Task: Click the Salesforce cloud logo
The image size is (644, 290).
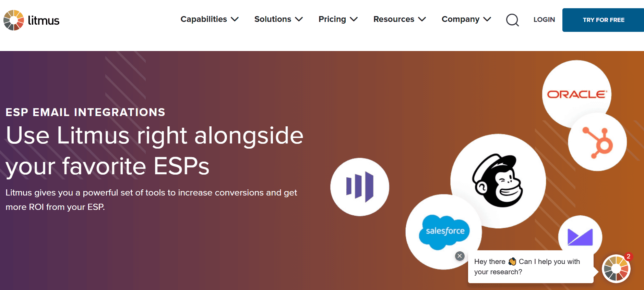Action: click(444, 232)
